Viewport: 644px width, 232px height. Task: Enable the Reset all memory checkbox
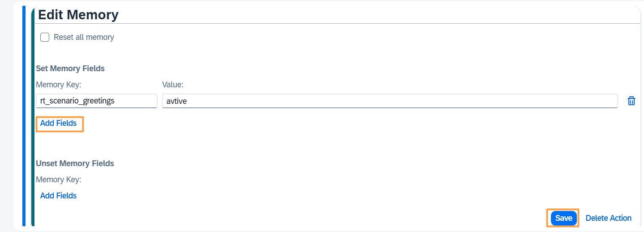click(45, 37)
